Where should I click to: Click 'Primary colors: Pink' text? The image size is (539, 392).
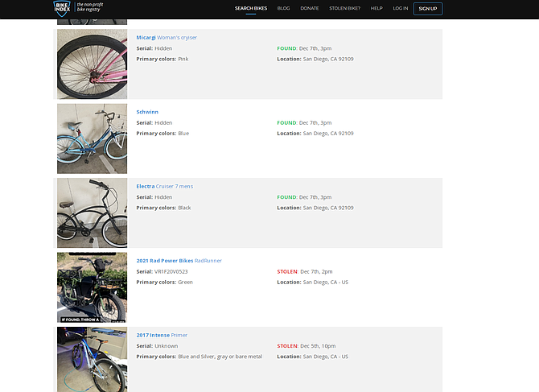coord(163,59)
